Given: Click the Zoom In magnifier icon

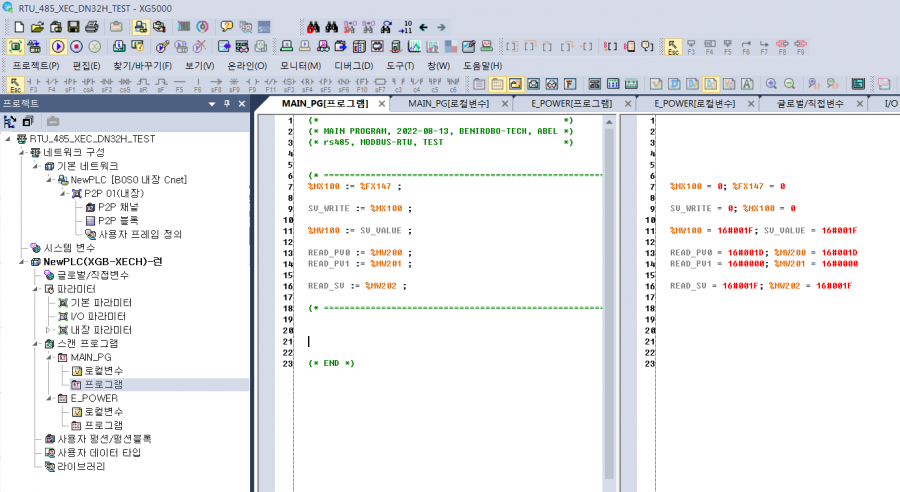Looking at the screenshot, I should [x=770, y=84].
